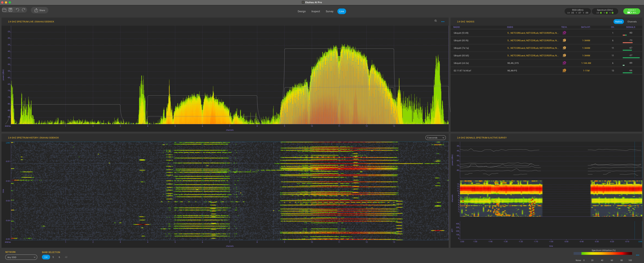The width and height of the screenshot is (644, 263).
Task: Open the Any SSID network dropdown
Action: (x=21, y=257)
